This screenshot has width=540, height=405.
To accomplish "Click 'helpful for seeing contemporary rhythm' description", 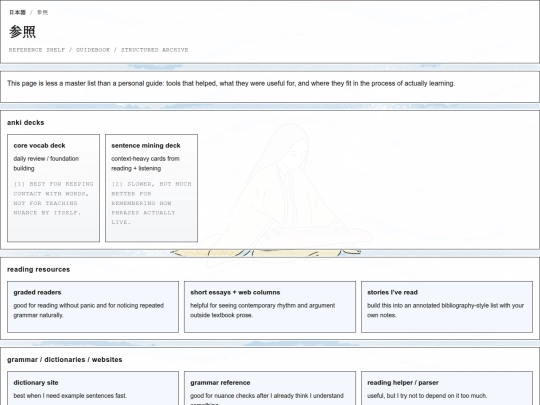I will [262, 310].
